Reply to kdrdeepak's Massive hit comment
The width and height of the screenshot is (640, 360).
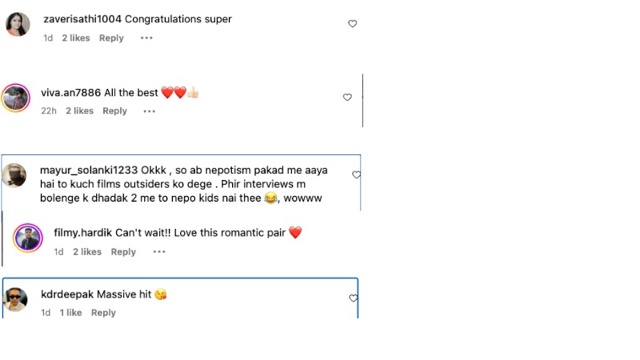[x=103, y=313]
